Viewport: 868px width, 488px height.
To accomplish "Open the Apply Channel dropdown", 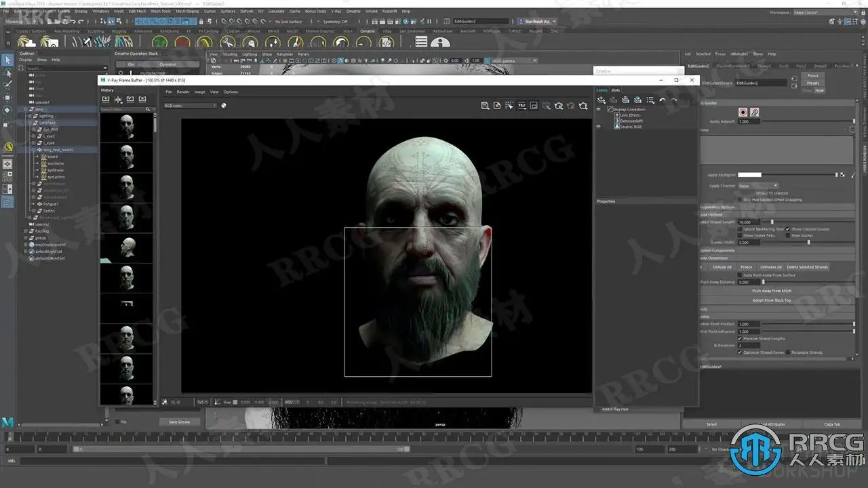I will point(758,186).
